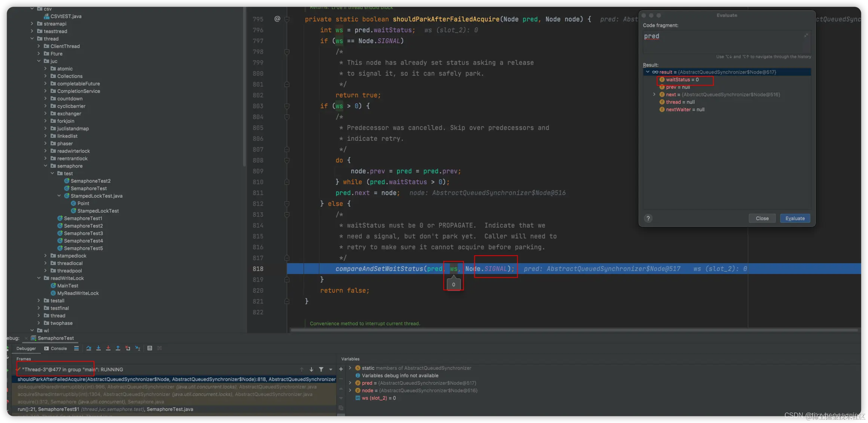Click the frames filter funnel icon
This screenshot has height=423, width=868.
[321, 369]
